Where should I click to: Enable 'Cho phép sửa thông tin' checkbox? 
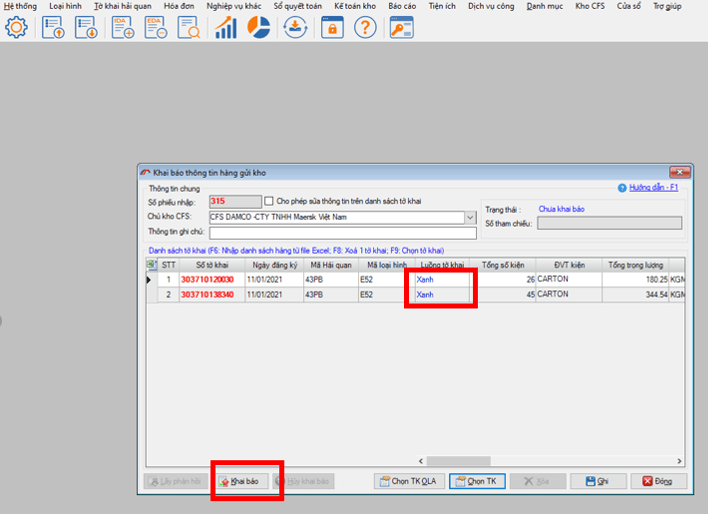click(269, 201)
